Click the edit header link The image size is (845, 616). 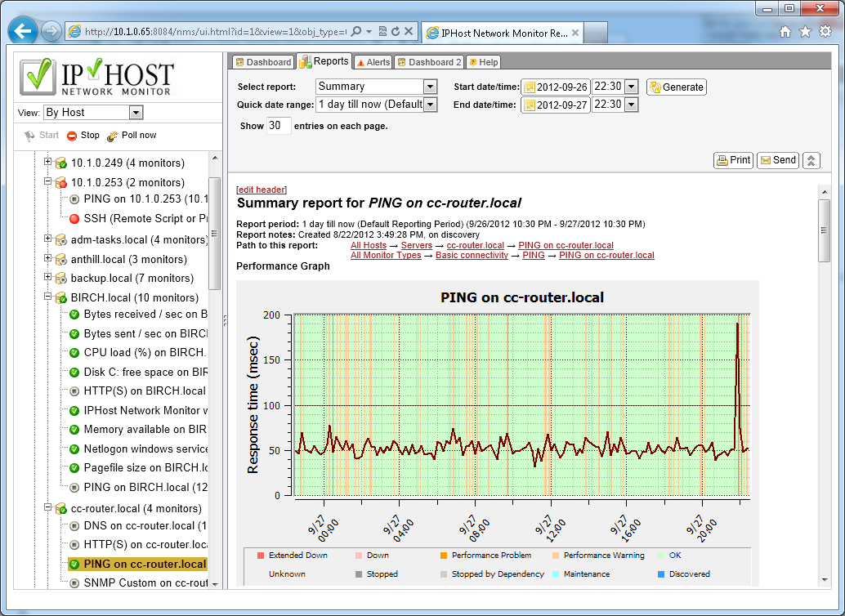pyautogui.click(x=261, y=190)
